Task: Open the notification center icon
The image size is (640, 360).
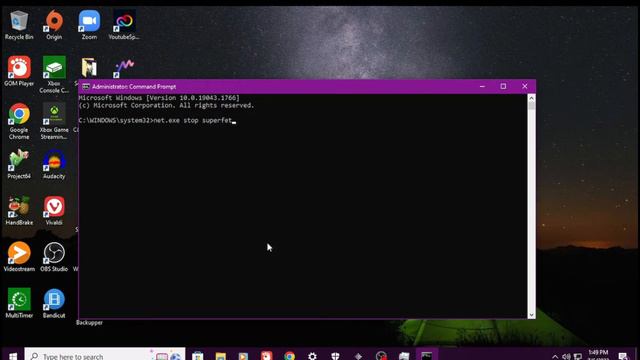Action: (623, 356)
